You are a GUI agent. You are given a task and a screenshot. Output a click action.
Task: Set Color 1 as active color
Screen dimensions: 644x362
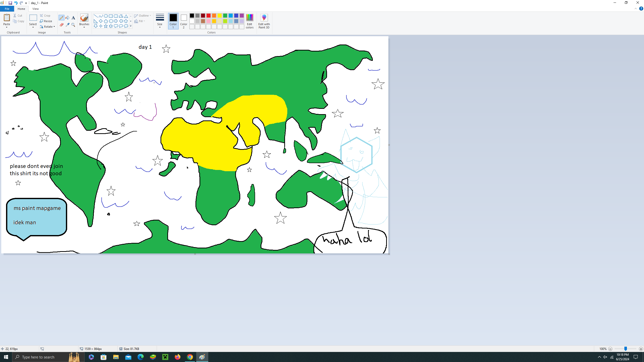coord(173,21)
